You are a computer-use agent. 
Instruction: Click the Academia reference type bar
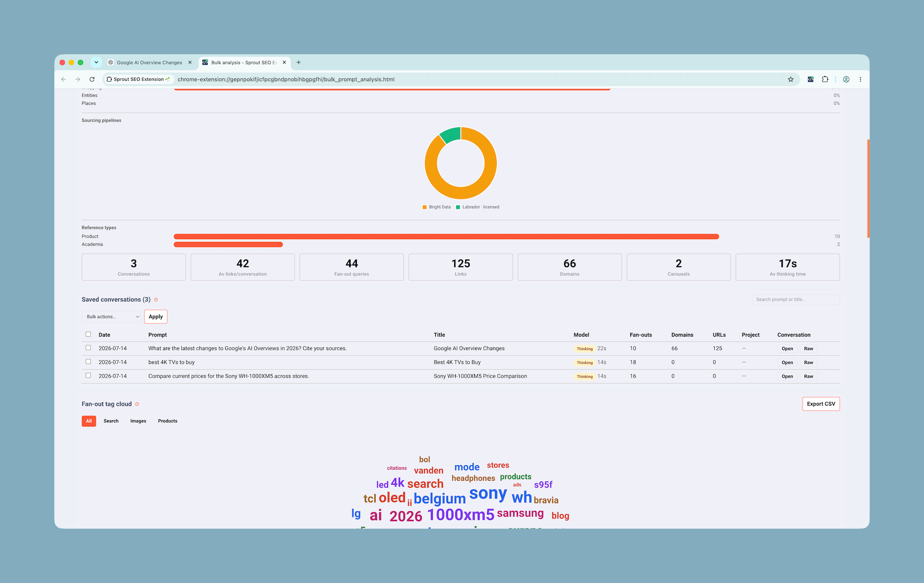228,245
